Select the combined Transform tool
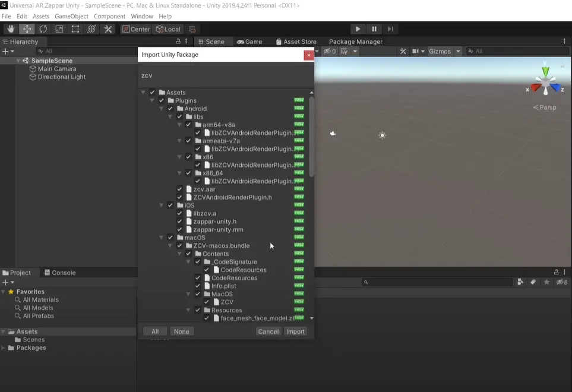This screenshot has height=392, width=572. 91,29
